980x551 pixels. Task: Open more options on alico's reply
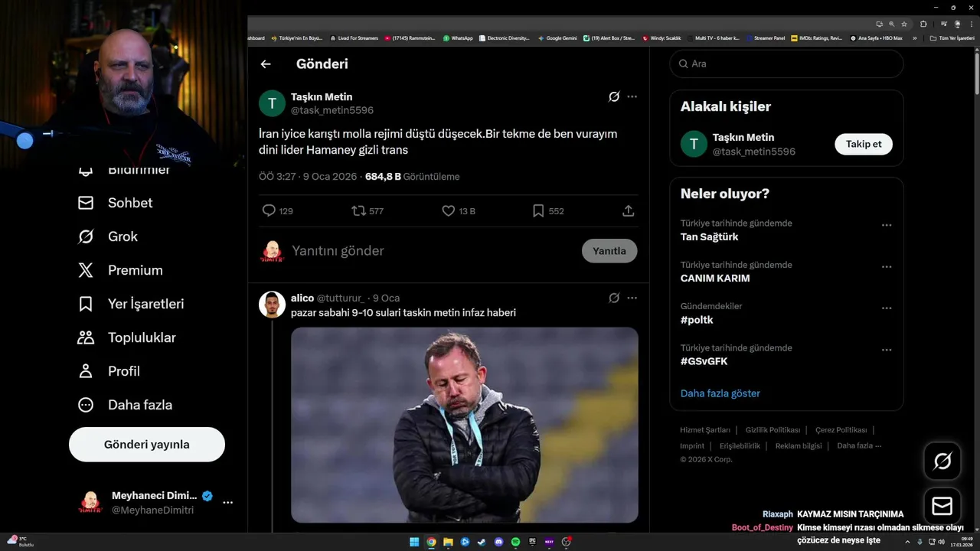[x=632, y=298]
